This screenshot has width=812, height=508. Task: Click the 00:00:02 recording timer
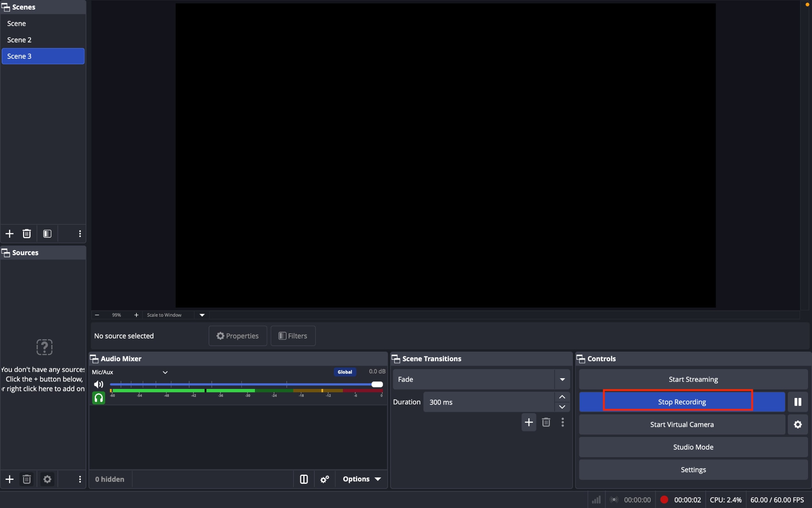pyautogui.click(x=688, y=500)
